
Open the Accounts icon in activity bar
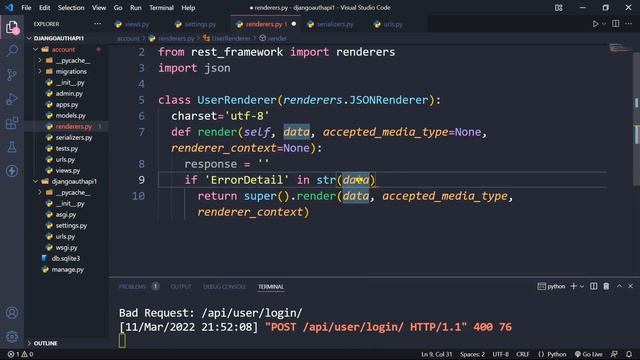click(12, 313)
